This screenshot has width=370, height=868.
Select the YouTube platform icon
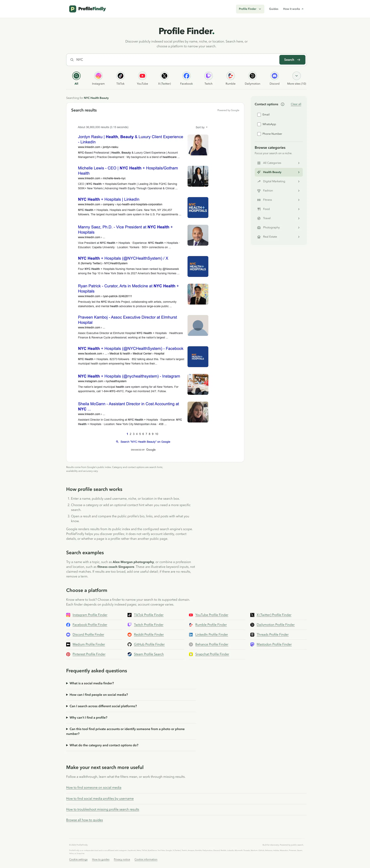tap(142, 76)
